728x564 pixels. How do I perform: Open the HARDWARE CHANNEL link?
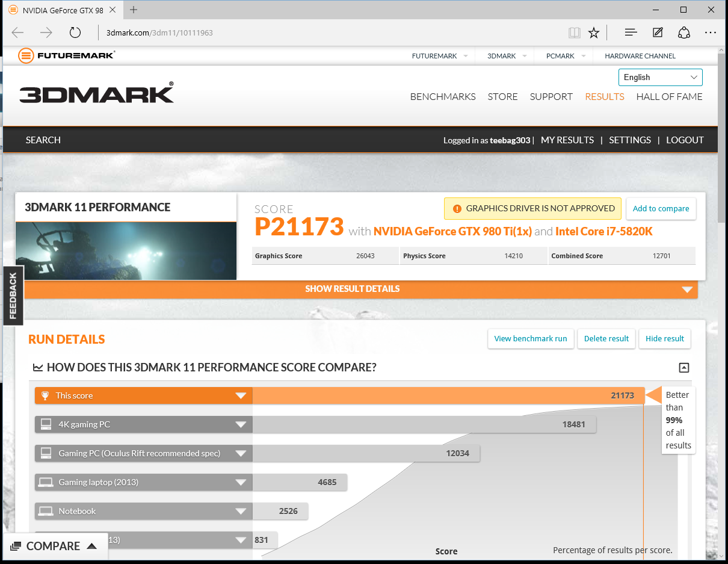[640, 56]
